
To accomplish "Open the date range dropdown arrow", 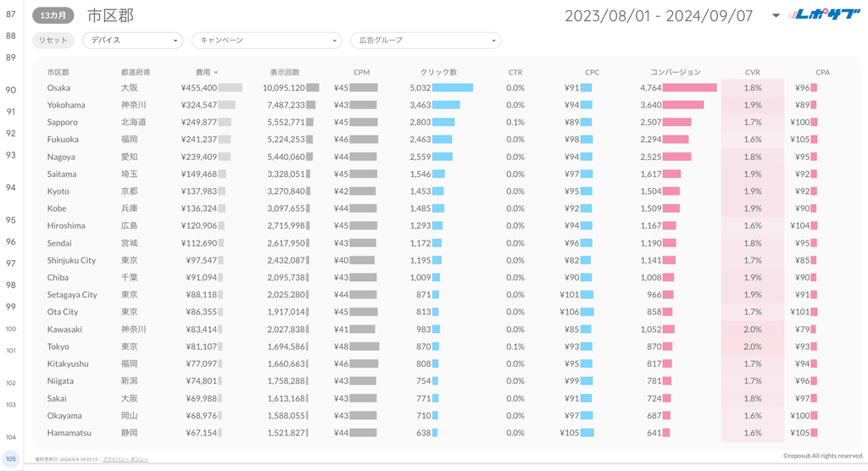I will 776,15.
